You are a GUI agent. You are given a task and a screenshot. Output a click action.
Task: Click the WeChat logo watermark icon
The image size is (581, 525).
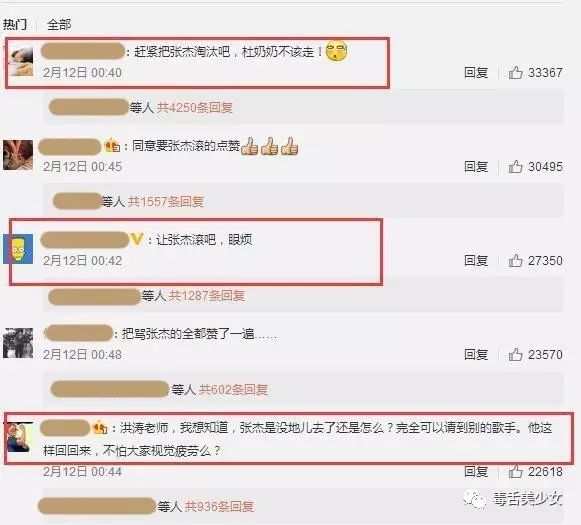coord(475,500)
